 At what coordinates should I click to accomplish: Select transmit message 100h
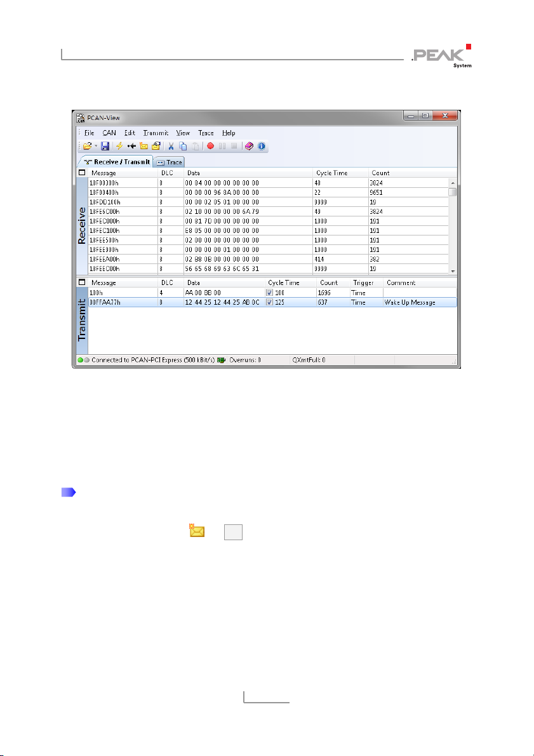(x=272, y=293)
